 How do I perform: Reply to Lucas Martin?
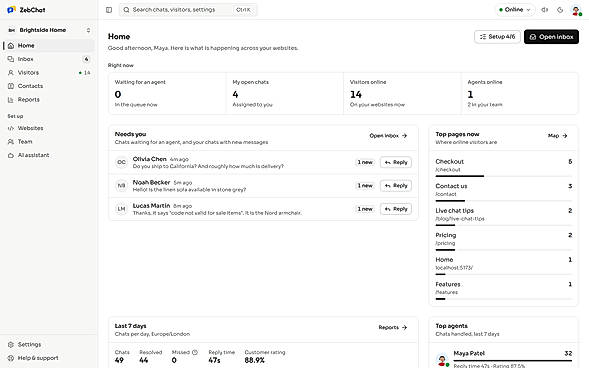click(396, 209)
